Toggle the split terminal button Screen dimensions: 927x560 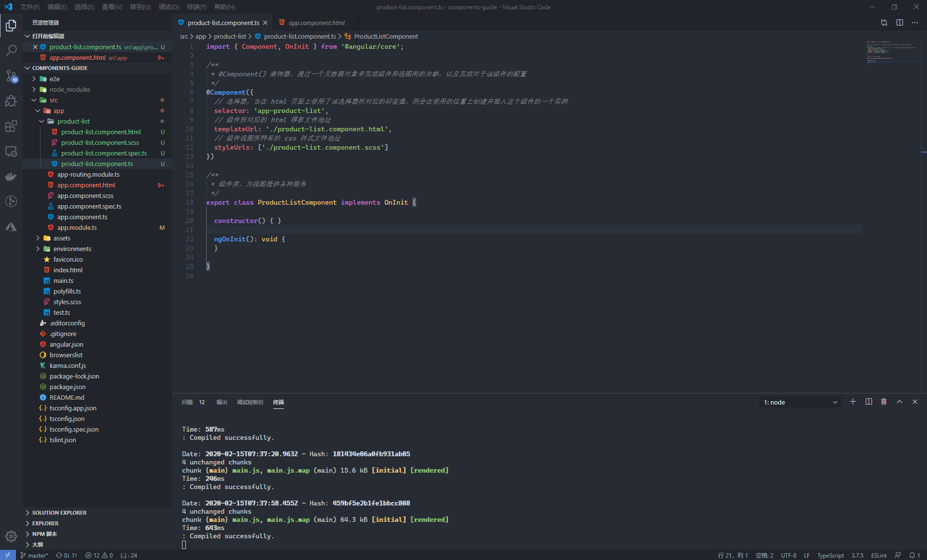click(x=869, y=402)
